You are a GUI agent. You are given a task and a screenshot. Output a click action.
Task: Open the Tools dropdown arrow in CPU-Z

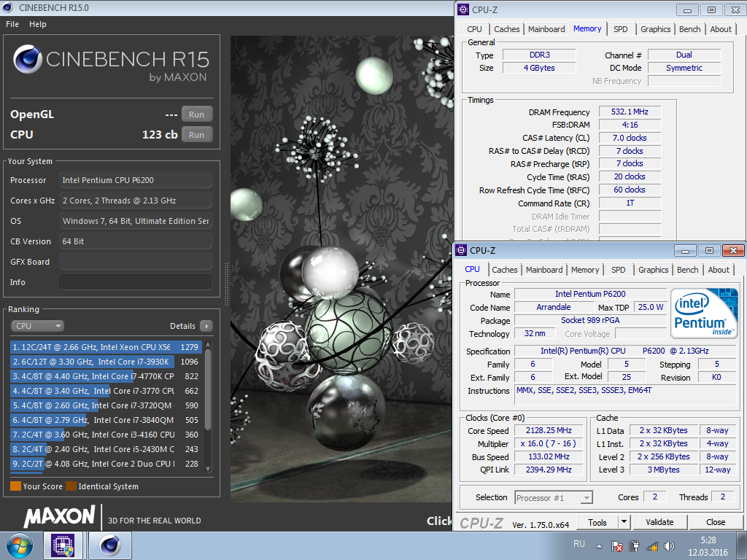[624, 522]
